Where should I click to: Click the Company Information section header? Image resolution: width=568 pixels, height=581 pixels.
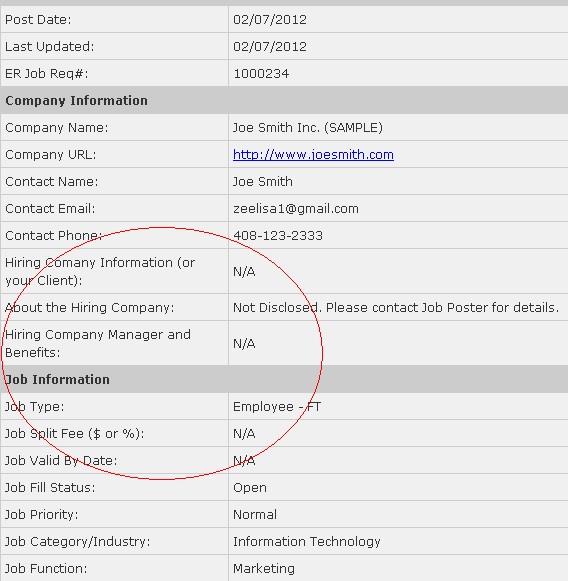click(x=76, y=100)
